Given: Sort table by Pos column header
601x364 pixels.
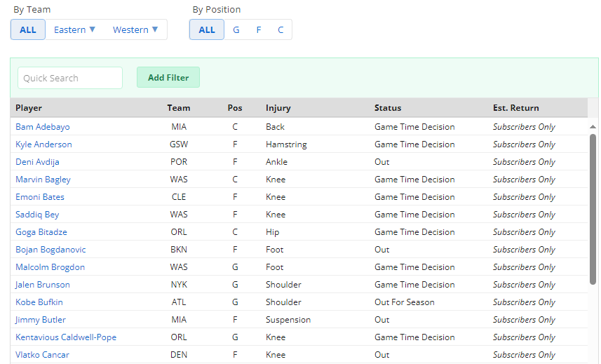Looking at the screenshot, I should pos(235,108).
